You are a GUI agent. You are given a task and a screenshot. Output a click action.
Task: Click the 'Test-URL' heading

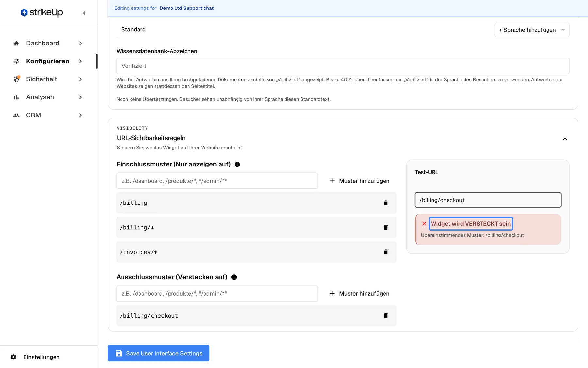(x=427, y=172)
